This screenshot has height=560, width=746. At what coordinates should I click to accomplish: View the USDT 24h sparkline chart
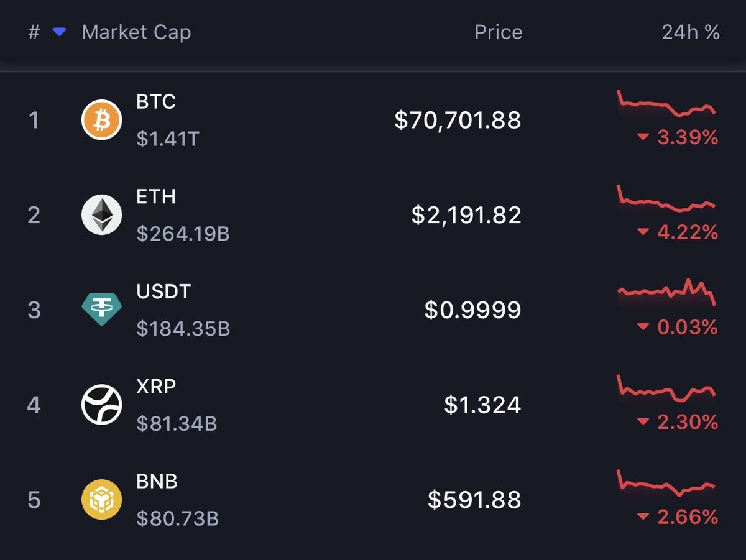pos(666,292)
